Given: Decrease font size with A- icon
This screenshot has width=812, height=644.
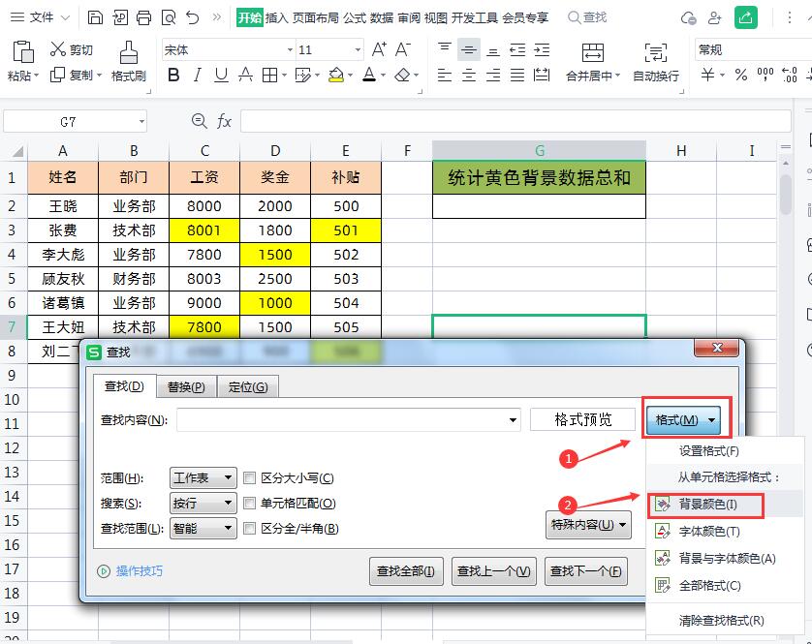Looking at the screenshot, I should (402, 49).
